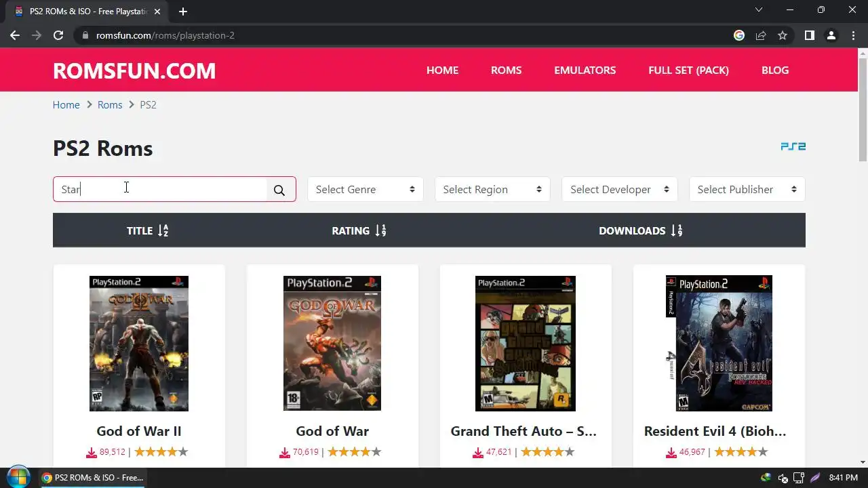This screenshot has width=868, height=488.
Task: Select the PS2 ROMs & ISO browser tab
Action: 88,12
